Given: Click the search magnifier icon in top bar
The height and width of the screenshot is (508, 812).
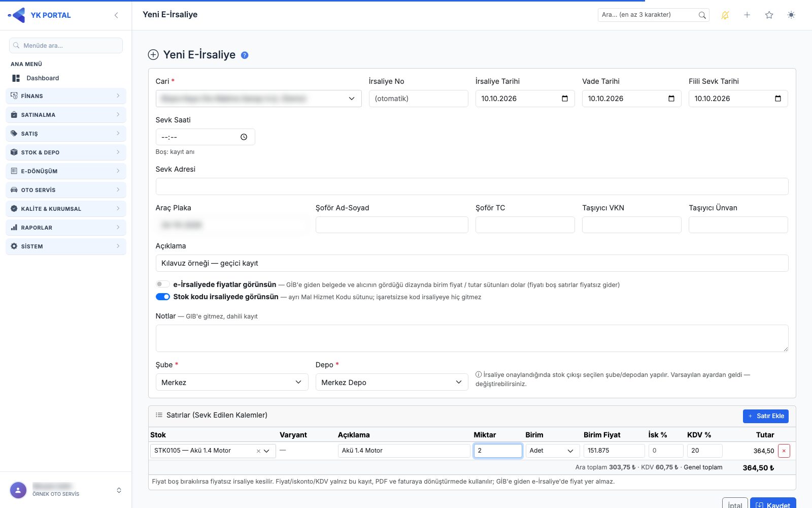Looking at the screenshot, I should point(702,15).
